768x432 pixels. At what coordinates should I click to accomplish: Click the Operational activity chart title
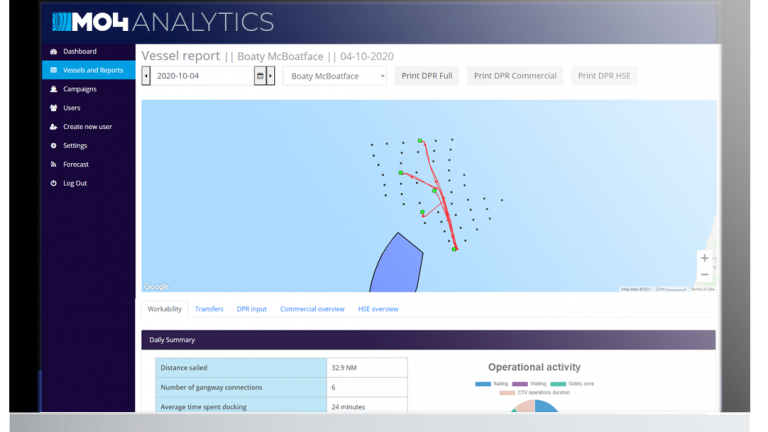pyautogui.click(x=534, y=367)
